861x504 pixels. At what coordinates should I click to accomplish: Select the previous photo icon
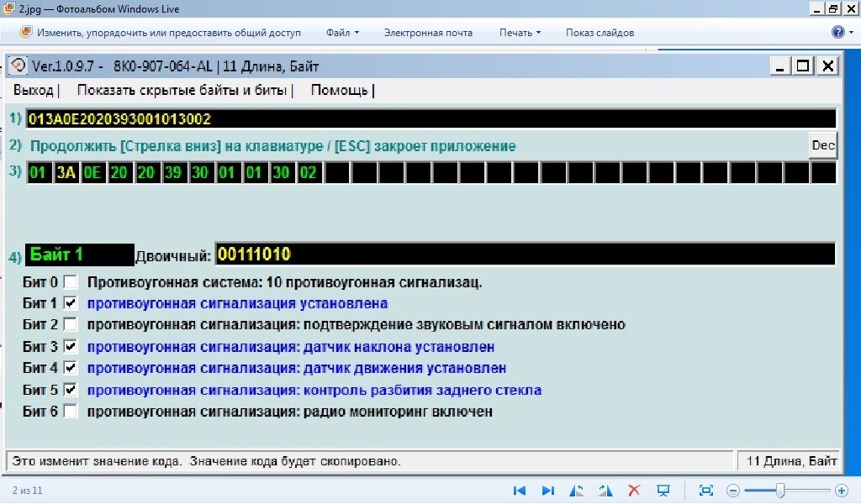pos(519,490)
